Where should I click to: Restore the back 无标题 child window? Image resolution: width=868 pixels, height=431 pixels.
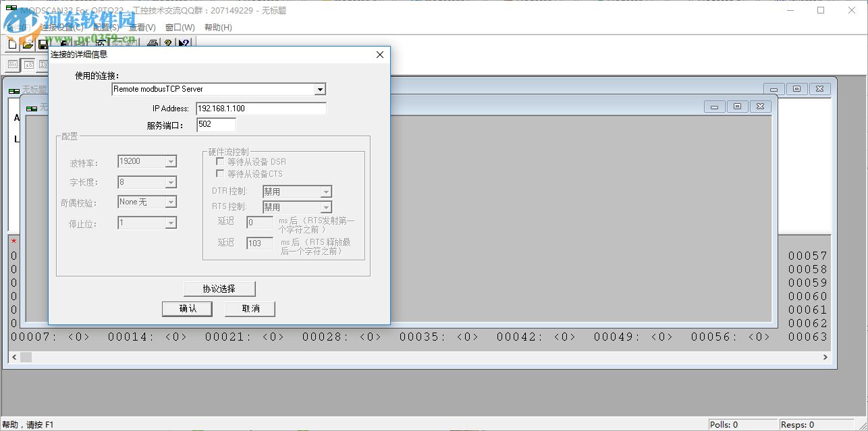point(796,89)
